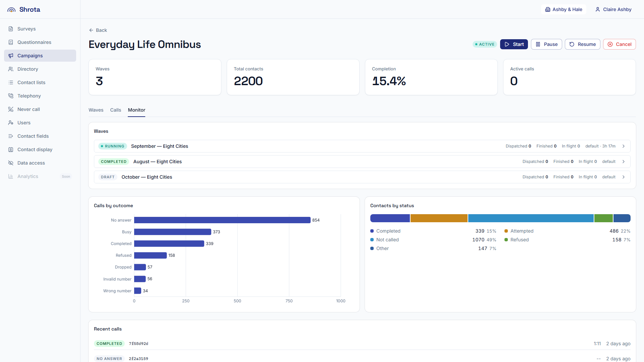
Task: Click the back arrow icon
Action: (91, 30)
